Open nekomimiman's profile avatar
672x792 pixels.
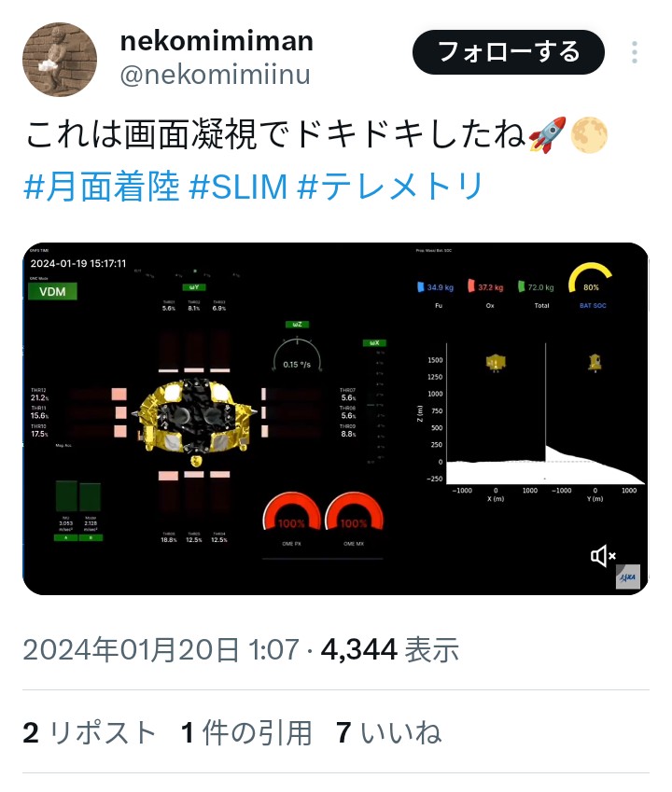tap(60, 59)
